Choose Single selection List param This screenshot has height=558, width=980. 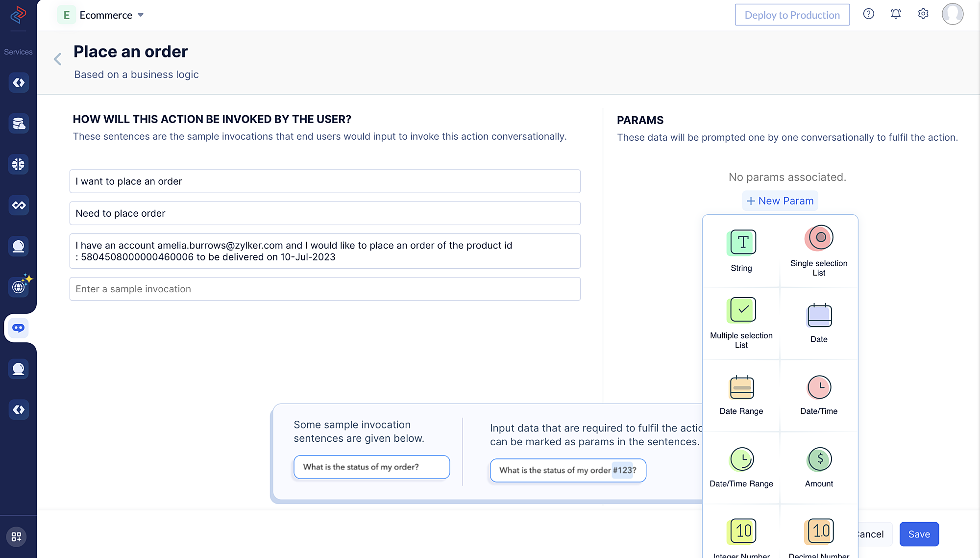click(x=818, y=251)
